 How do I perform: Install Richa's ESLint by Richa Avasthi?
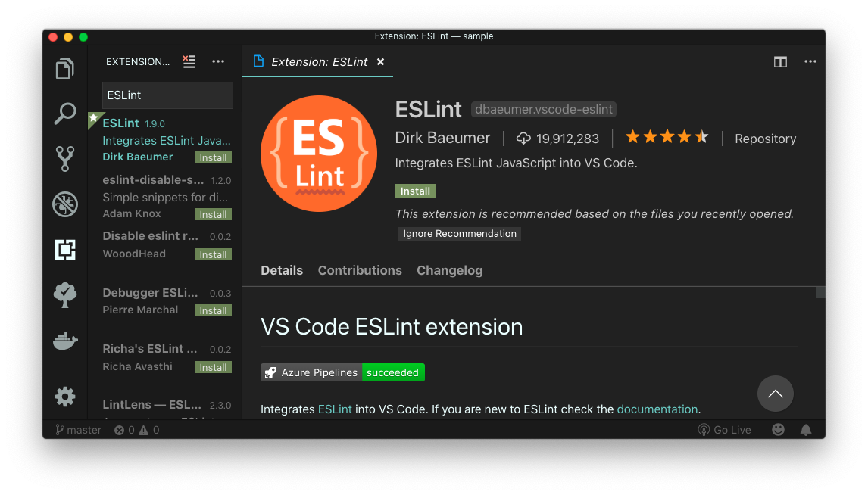click(x=213, y=367)
